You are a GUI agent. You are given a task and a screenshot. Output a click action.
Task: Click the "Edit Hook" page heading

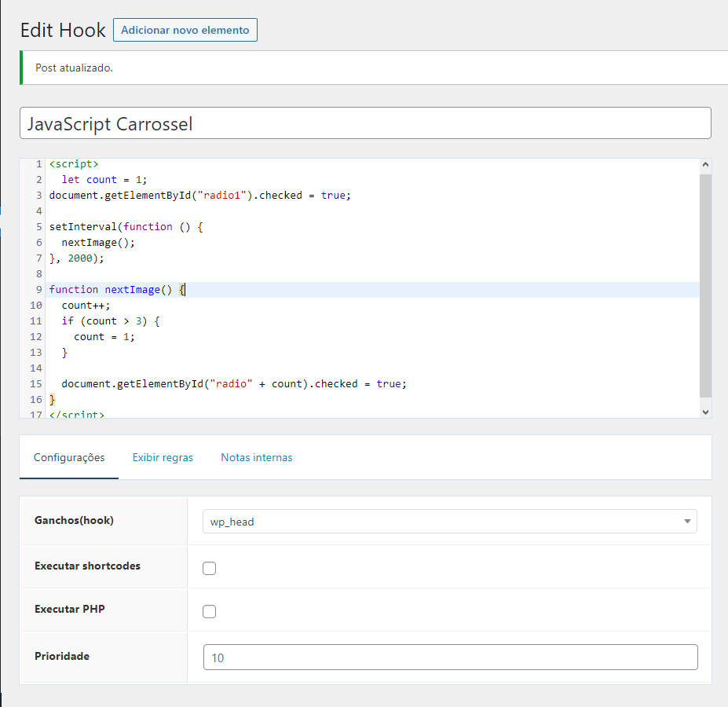63,30
